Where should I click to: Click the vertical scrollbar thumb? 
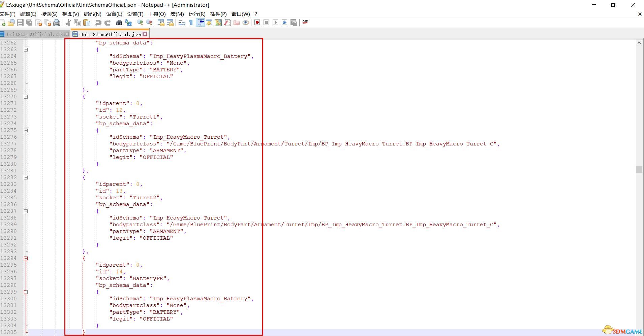pos(639,169)
